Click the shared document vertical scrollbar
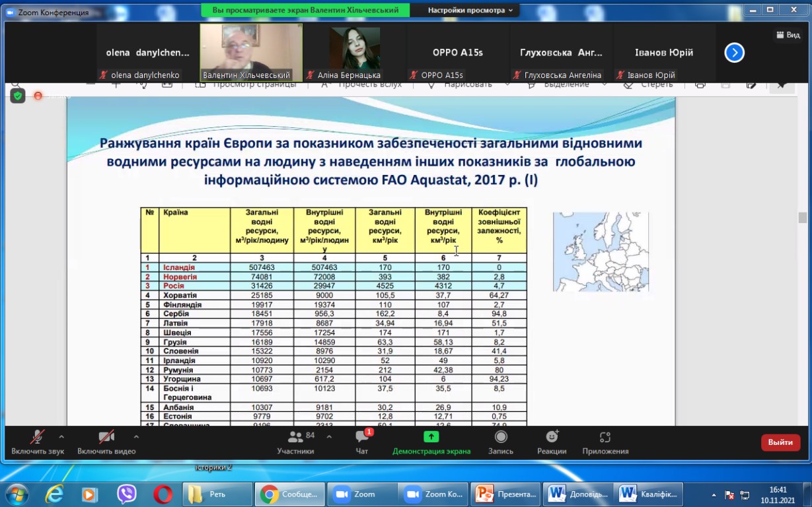The image size is (812, 507). click(x=802, y=218)
